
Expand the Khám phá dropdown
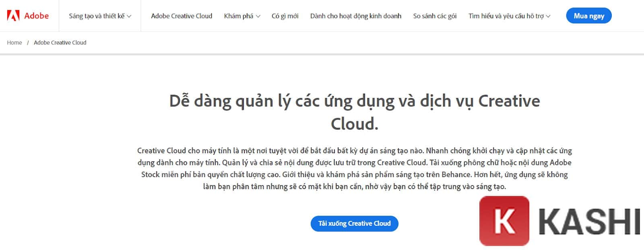[x=242, y=16]
